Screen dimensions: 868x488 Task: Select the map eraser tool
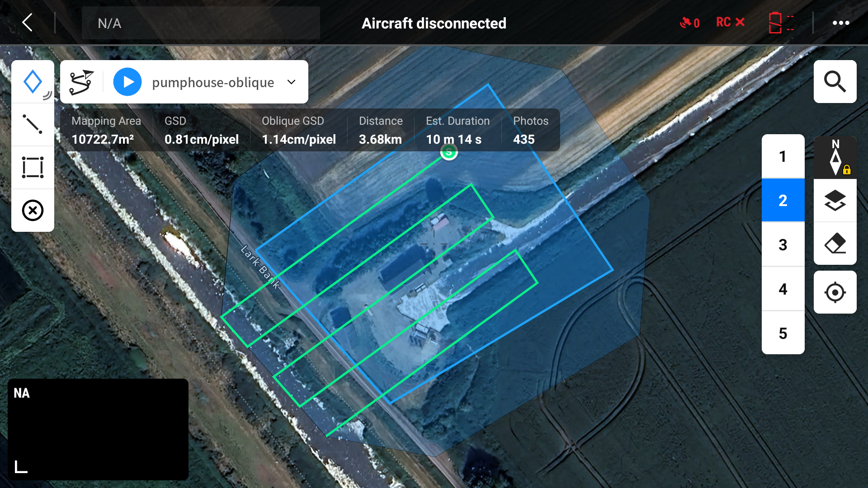click(x=835, y=244)
